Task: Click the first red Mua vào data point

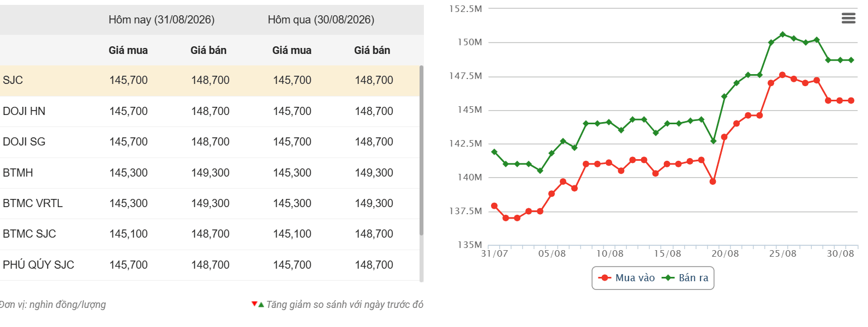Action: (494, 206)
